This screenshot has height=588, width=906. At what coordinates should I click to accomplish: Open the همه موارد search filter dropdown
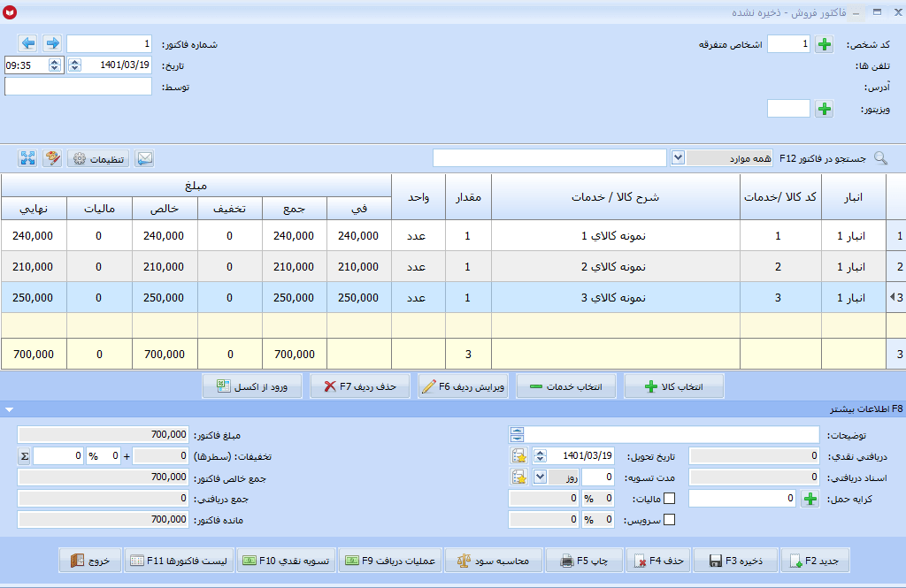pos(678,157)
